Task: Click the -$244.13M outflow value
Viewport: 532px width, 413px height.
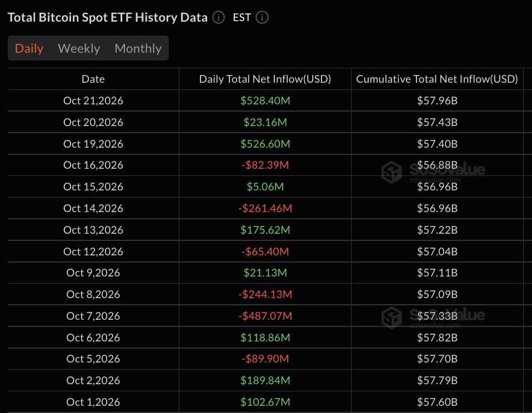Action: pos(265,294)
